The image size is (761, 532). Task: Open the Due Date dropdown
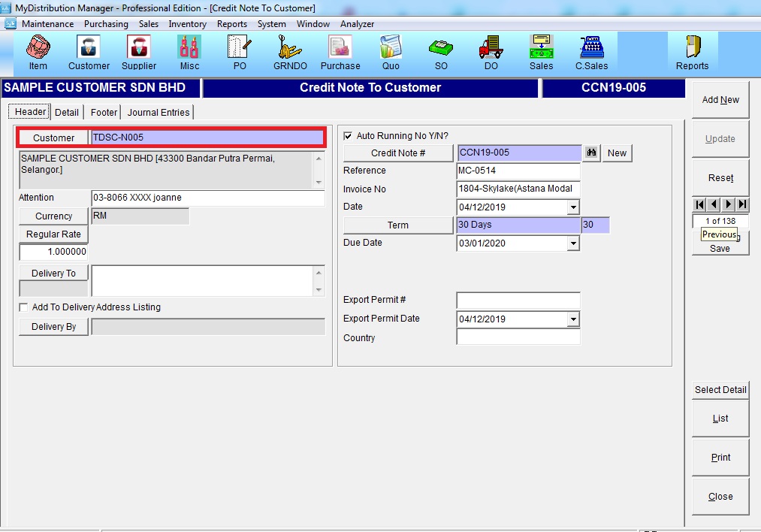click(573, 243)
